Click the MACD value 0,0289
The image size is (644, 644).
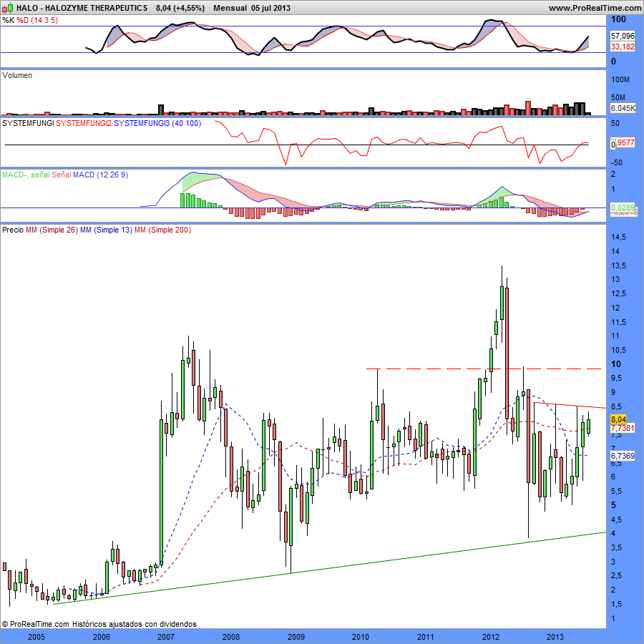[x=623, y=208]
